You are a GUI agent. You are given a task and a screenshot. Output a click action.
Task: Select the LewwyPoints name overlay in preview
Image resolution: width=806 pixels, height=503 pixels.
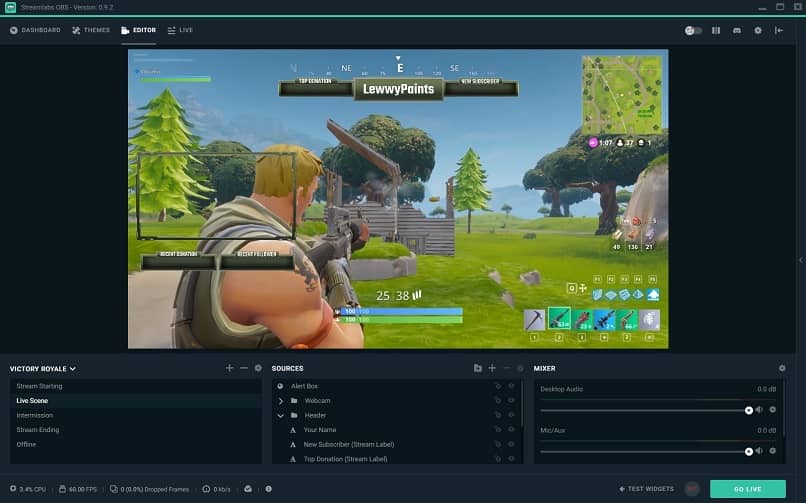click(x=398, y=89)
